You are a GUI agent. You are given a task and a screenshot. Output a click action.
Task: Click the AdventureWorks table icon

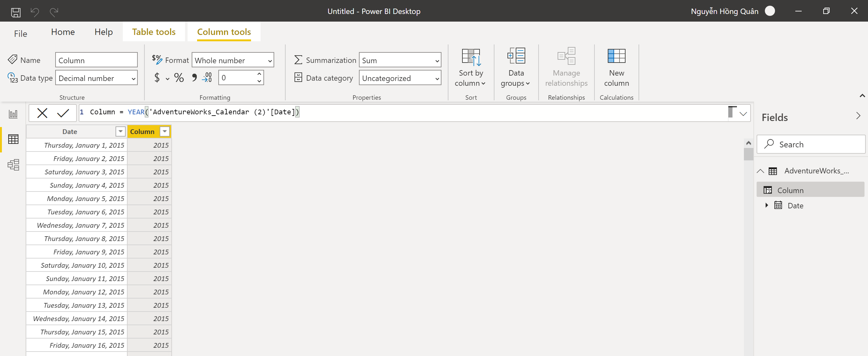[773, 171]
